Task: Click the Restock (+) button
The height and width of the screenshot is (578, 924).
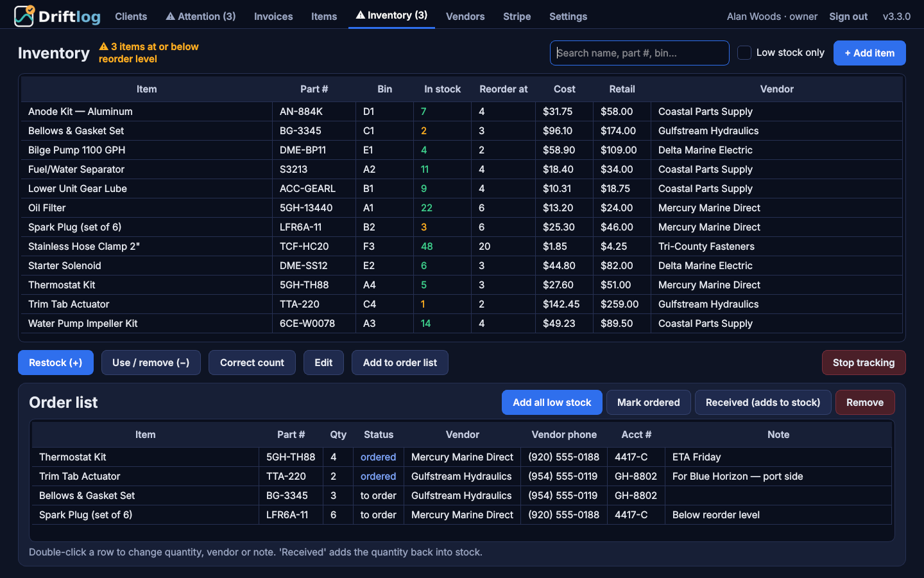Action: [x=56, y=362]
